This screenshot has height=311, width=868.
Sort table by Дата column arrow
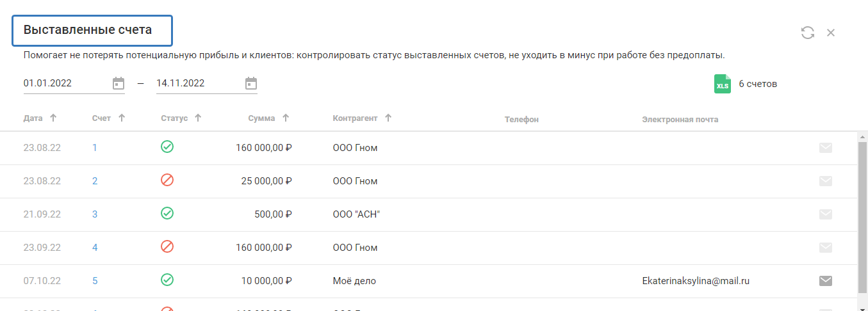click(53, 118)
